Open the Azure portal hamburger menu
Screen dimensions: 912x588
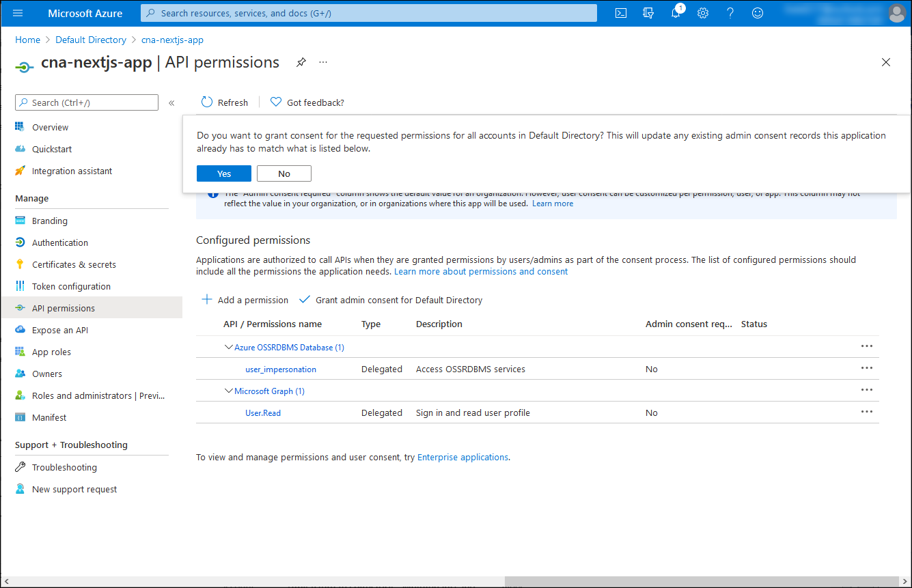(18, 13)
